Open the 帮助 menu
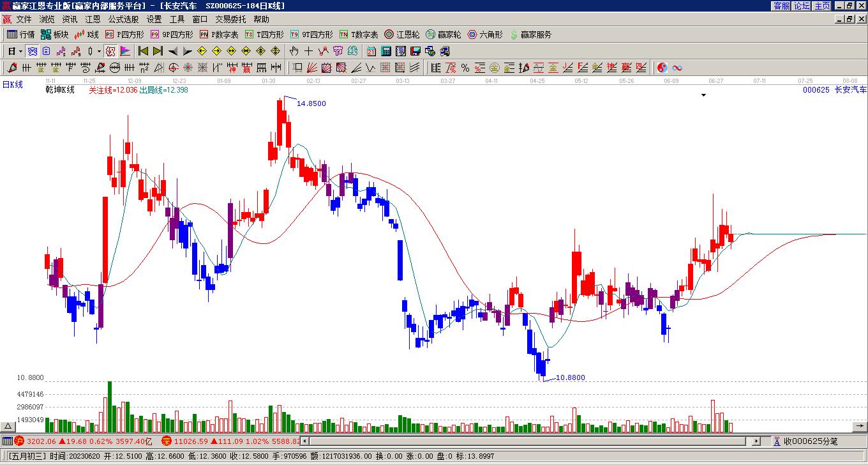 (261, 19)
